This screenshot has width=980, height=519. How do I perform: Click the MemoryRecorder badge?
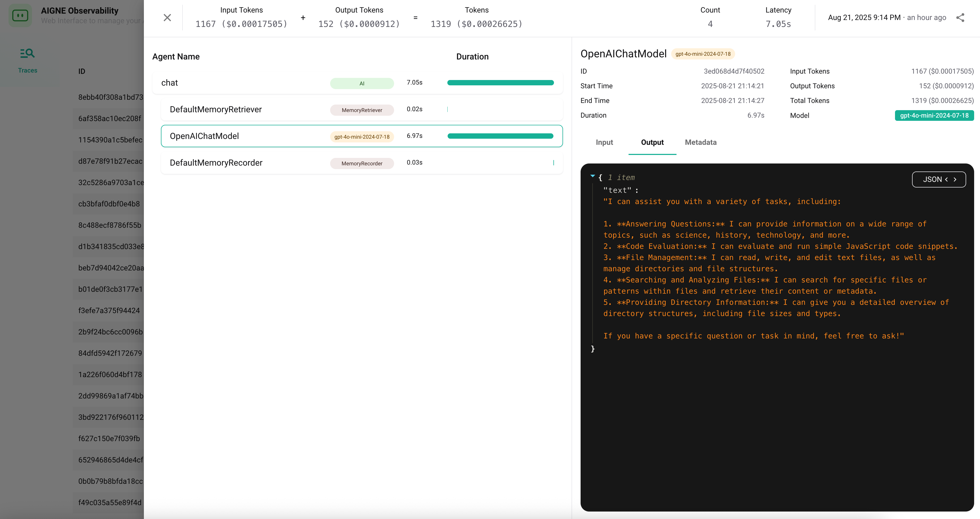361,163
